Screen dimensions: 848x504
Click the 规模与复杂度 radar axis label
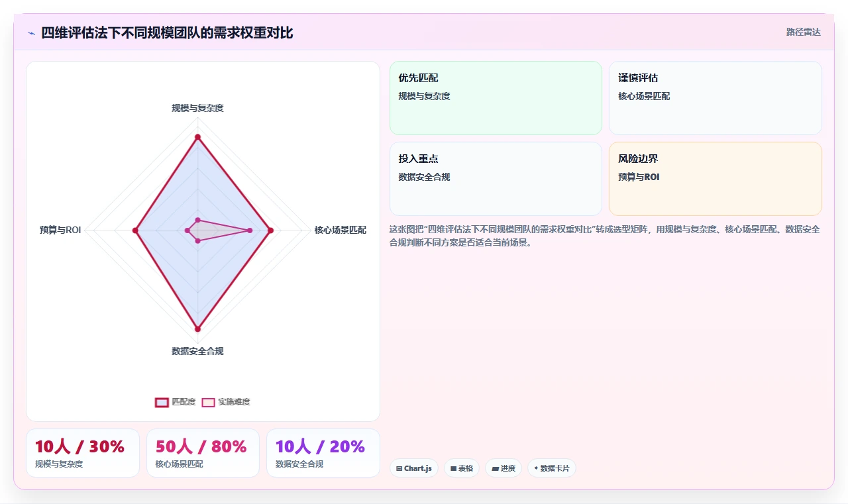[x=197, y=108]
